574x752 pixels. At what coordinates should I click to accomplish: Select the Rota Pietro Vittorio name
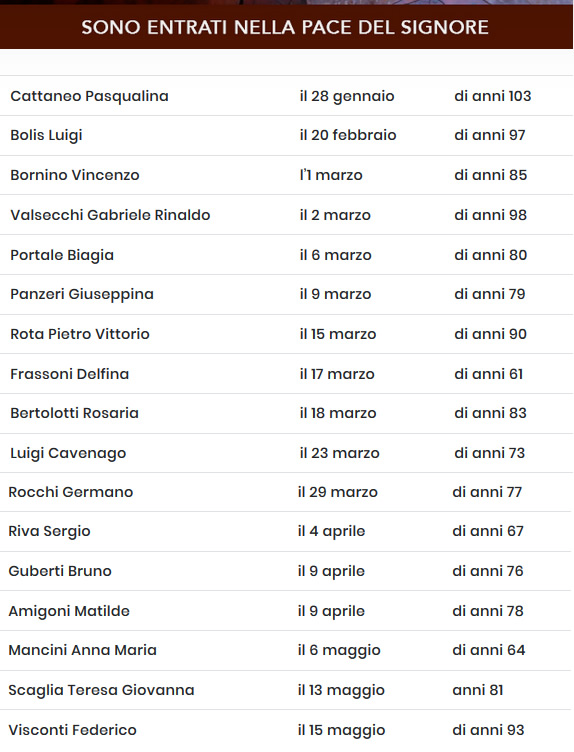coord(80,334)
